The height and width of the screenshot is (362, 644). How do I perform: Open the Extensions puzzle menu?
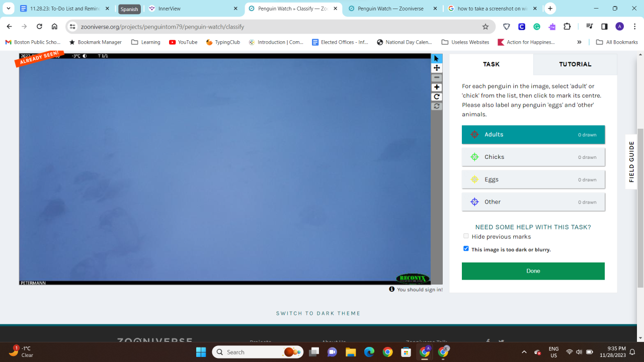point(568,27)
